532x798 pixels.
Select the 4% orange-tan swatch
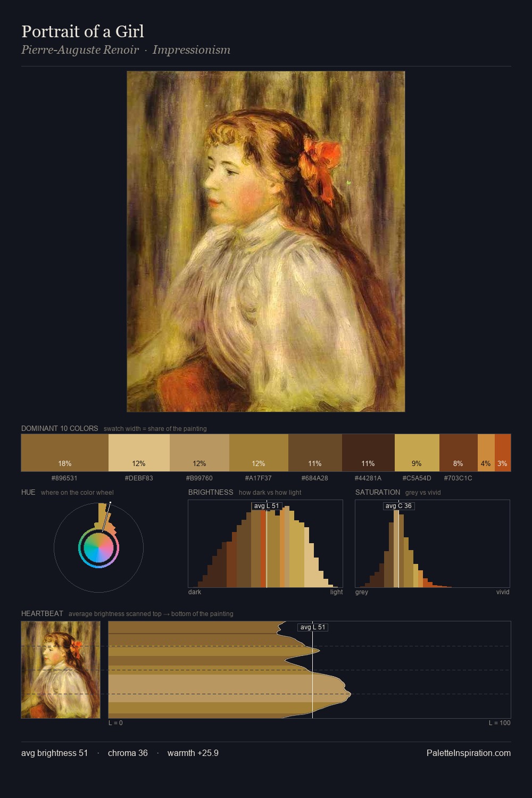coord(486,453)
